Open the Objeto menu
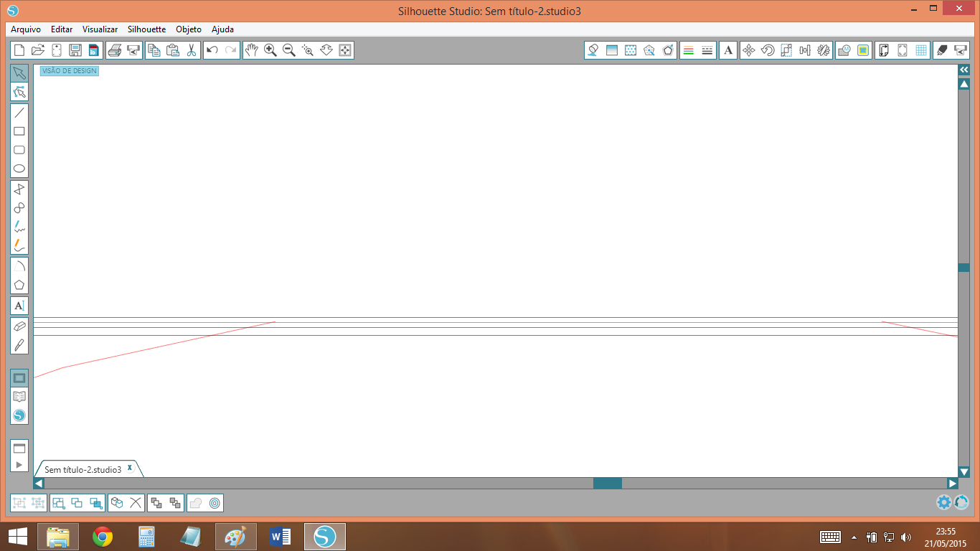980x551 pixels. 189,29
